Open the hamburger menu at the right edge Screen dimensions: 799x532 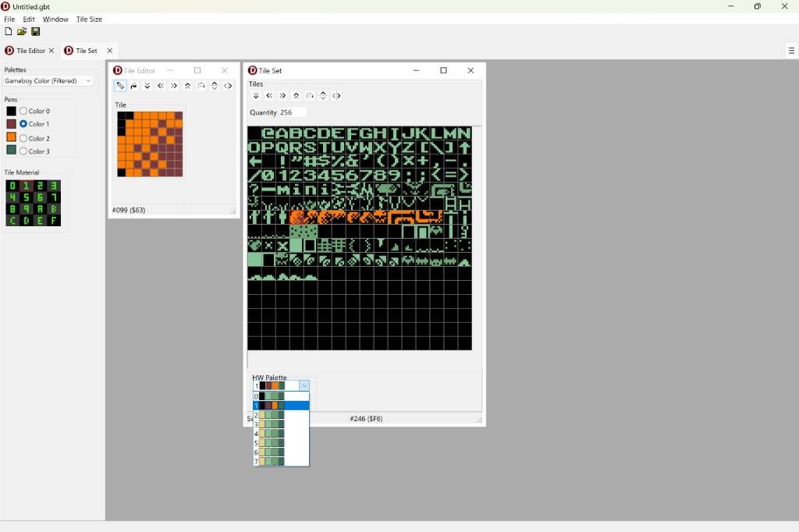(791, 51)
